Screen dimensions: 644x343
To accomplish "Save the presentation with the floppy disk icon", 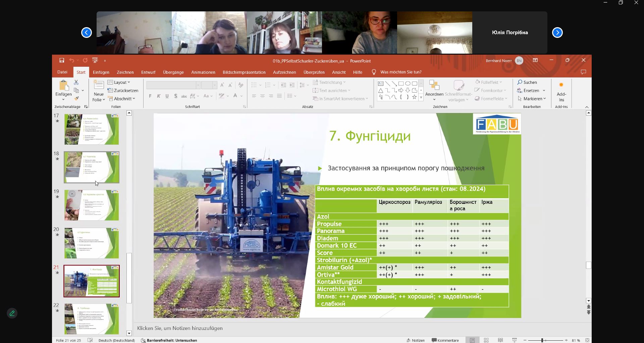I will click(62, 60).
